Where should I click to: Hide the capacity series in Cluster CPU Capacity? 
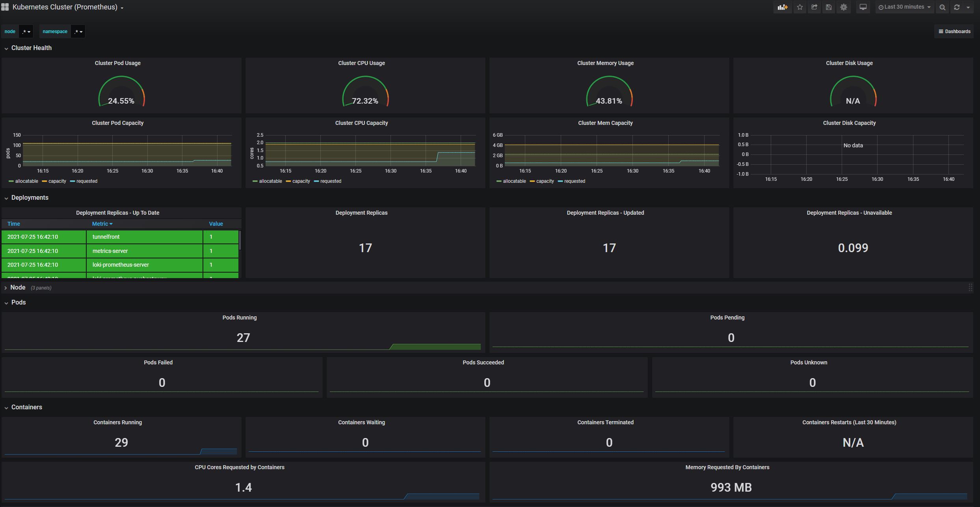coord(301,181)
